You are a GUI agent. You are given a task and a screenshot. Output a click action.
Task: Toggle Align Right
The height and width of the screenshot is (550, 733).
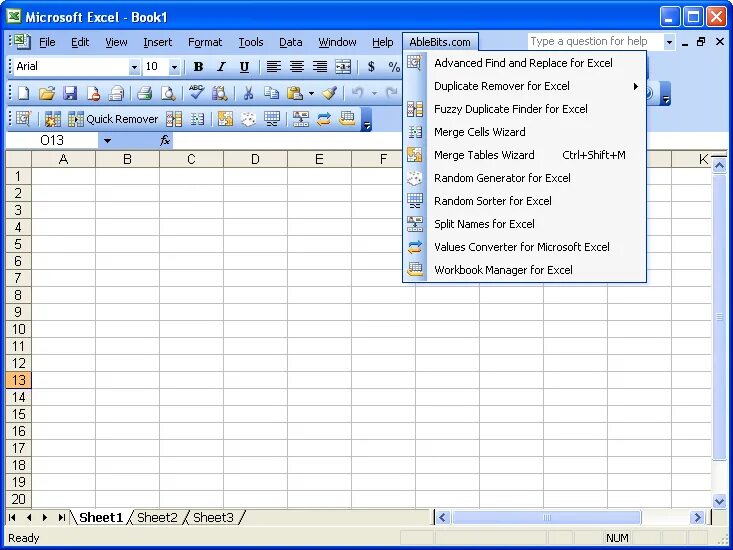pos(320,67)
